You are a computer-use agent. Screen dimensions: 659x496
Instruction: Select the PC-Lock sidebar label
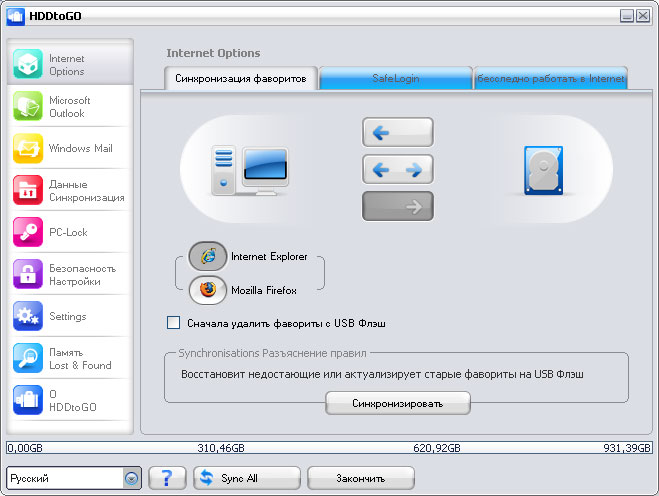coord(68,232)
